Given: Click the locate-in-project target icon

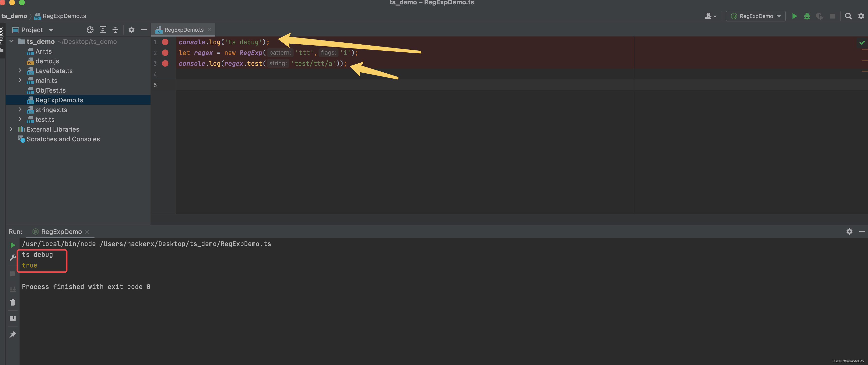Looking at the screenshot, I should point(90,30).
